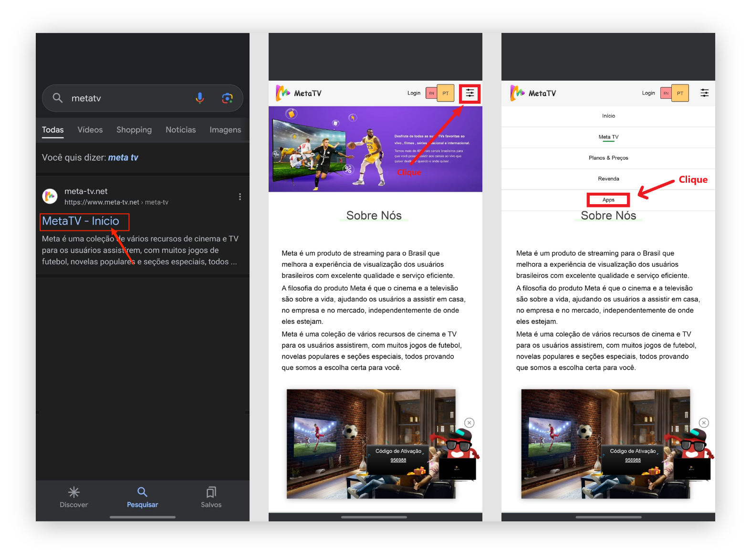Open Google Lens camera search icon
This screenshot has height=560, width=751.
[227, 98]
